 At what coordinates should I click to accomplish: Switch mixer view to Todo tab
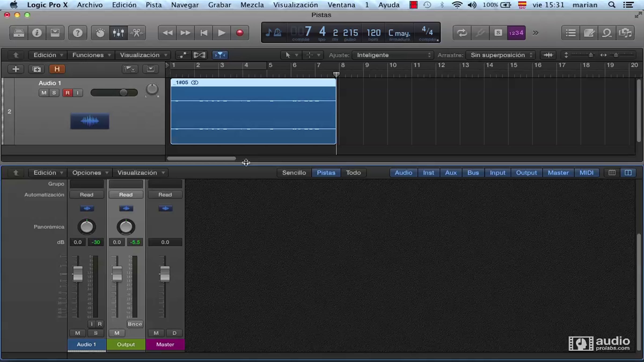353,173
